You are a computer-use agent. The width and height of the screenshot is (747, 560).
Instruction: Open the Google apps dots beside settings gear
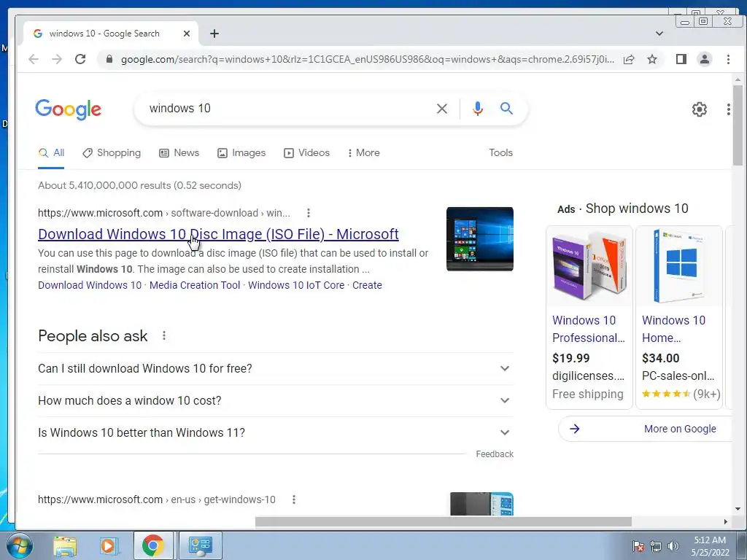729,109
